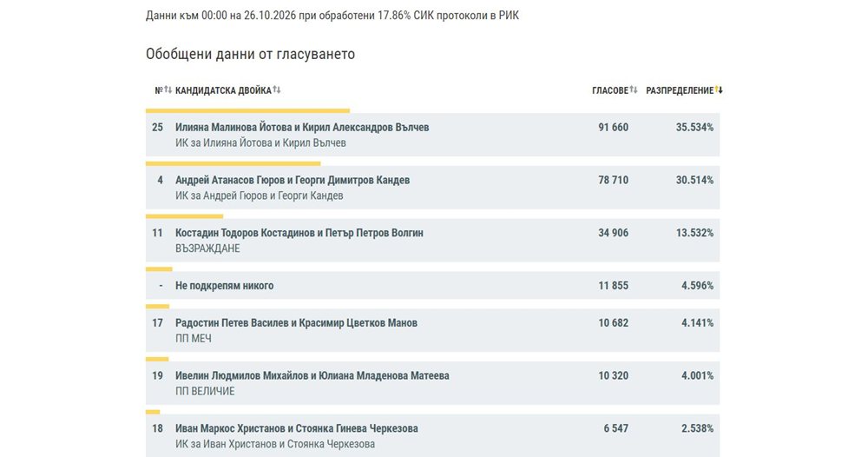Click yellow progress bar above Йотова row
The height and width of the screenshot is (457, 868).
coord(247,111)
